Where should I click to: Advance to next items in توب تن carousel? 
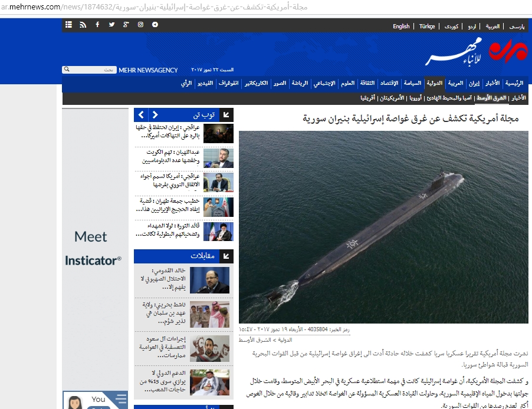point(155,115)
